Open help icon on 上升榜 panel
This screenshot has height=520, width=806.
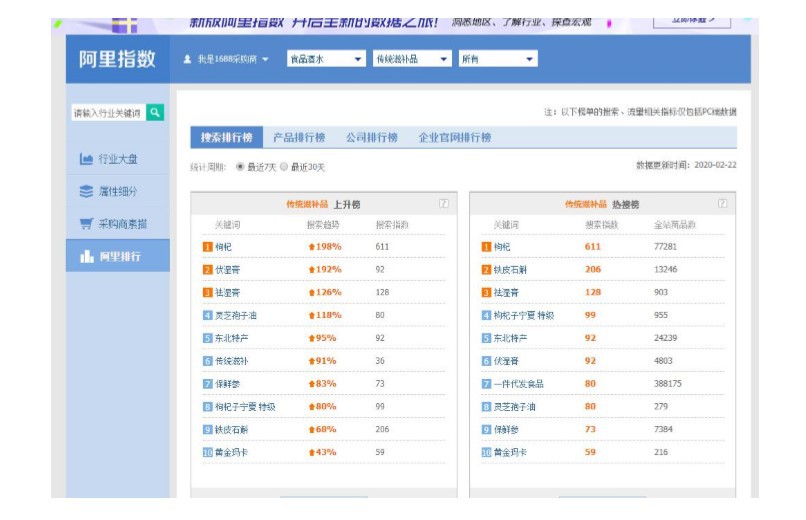pos(444,203)
